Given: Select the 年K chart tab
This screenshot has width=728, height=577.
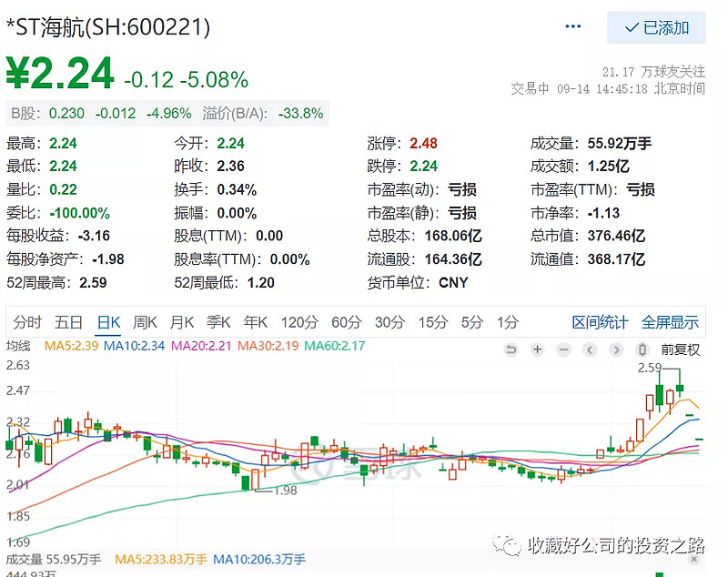Looking at the screenshot, I should tap(256, 321).
